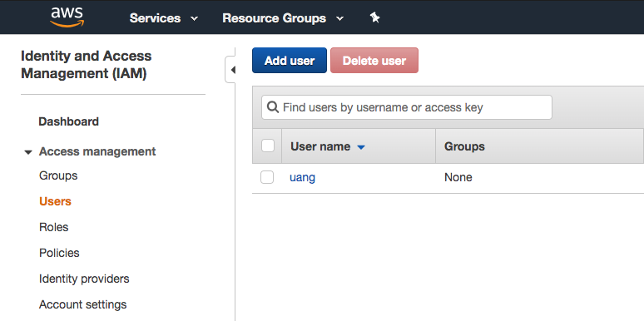Viewport: 644px width, 321px height.
Task: Open Groups in the sidebar
Action: pos(58,175)
